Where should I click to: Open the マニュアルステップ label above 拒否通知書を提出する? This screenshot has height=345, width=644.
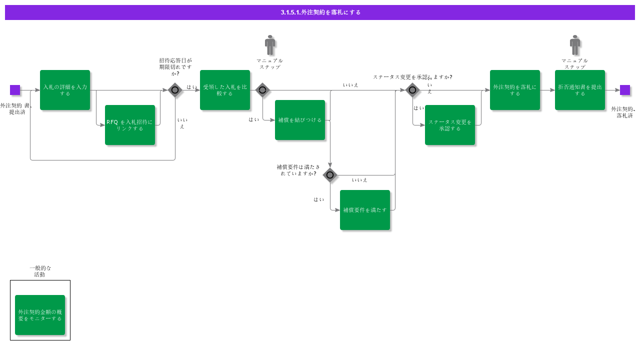(x=575, y=63)
